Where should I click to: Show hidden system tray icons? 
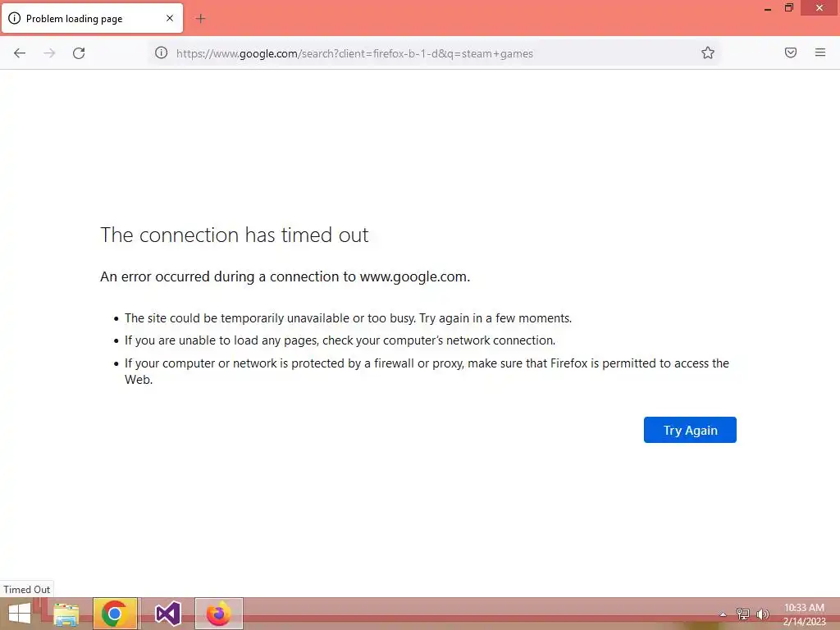pyautogui.click(x=723, y=614)
